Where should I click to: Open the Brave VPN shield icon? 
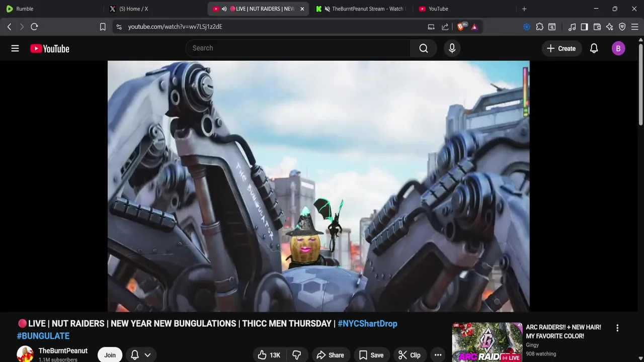point(622,27)
